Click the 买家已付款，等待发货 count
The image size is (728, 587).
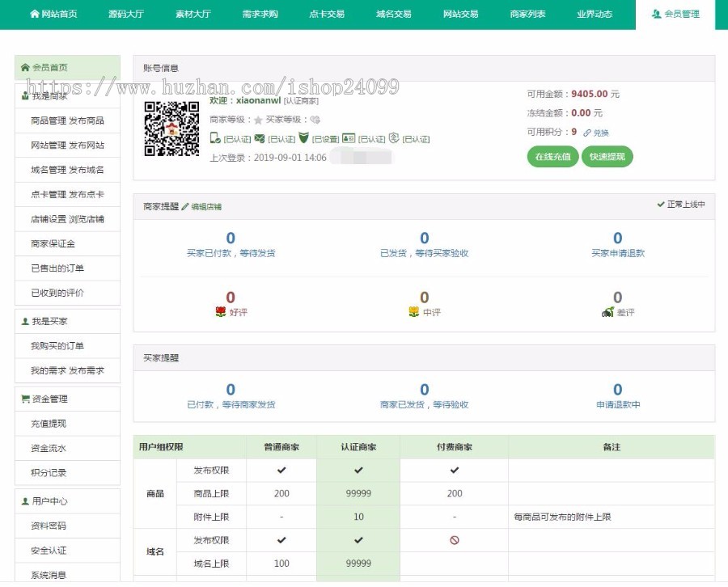pos(231,238)
